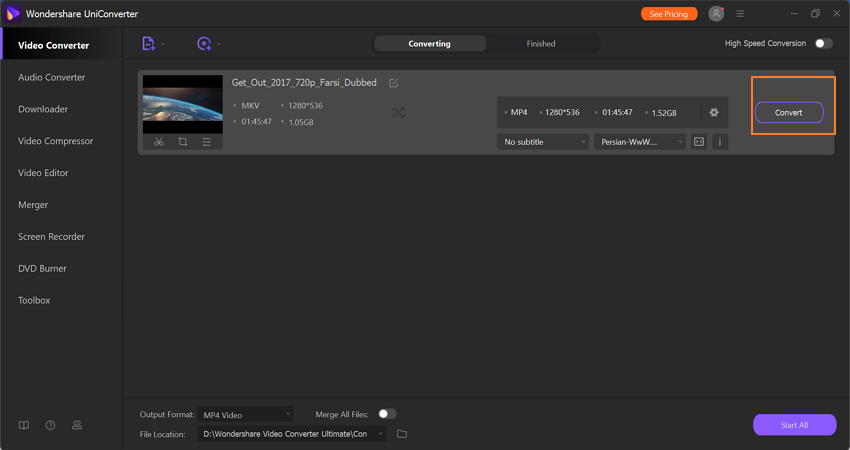
Task: Open DVD Burner section
Action: pos(42,268)
